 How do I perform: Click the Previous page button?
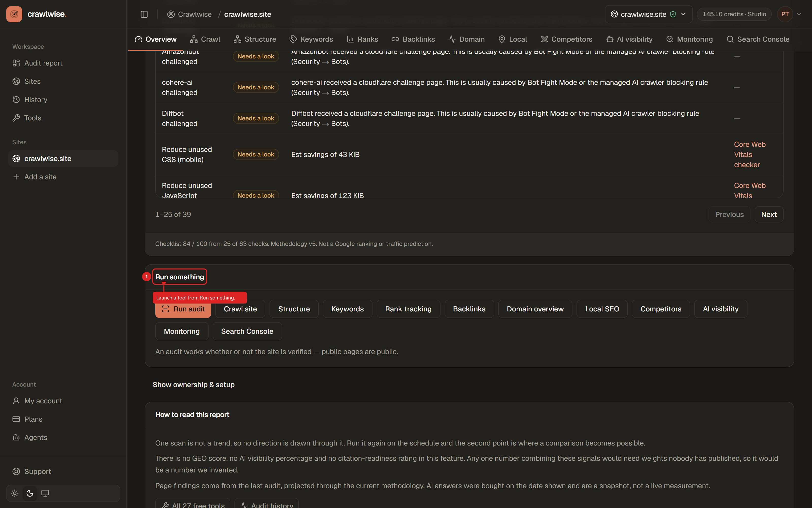pyautogui.click(x=730, y=214)
